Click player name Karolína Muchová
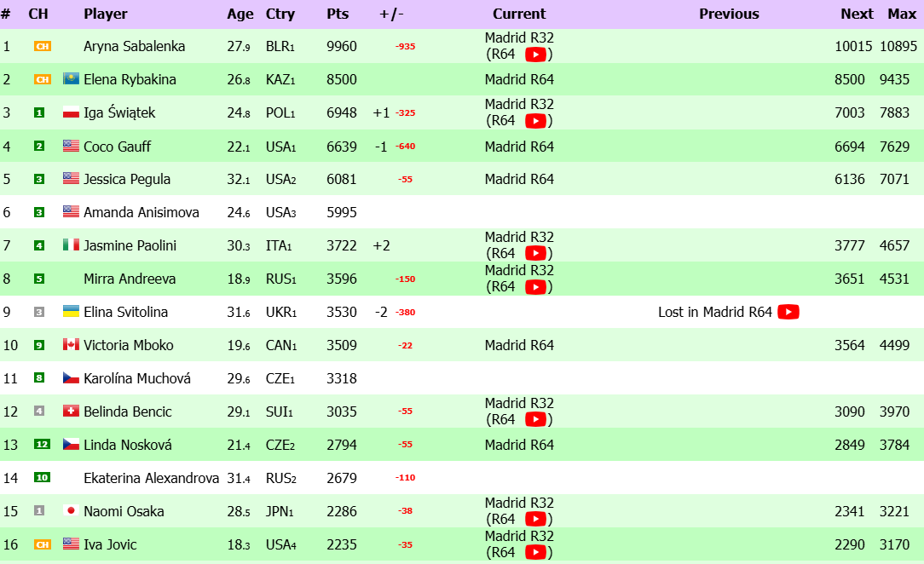 click(x=137, y=378)
